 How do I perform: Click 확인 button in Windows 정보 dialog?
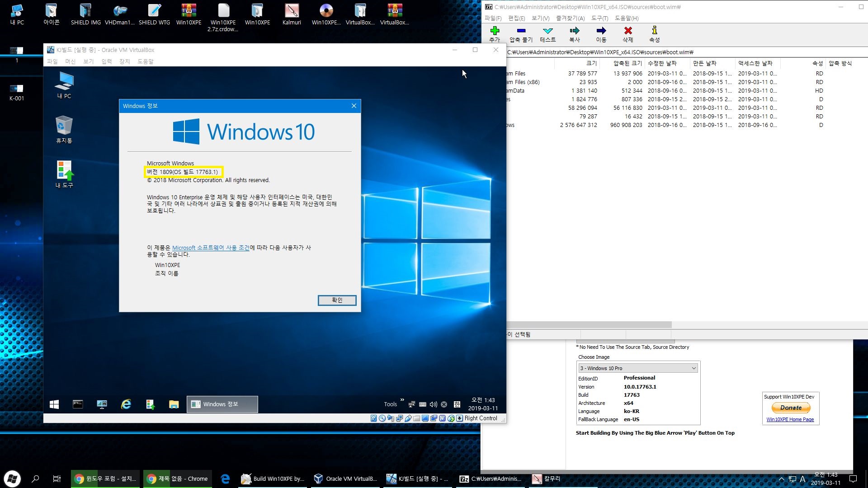[x=337, y=300]
